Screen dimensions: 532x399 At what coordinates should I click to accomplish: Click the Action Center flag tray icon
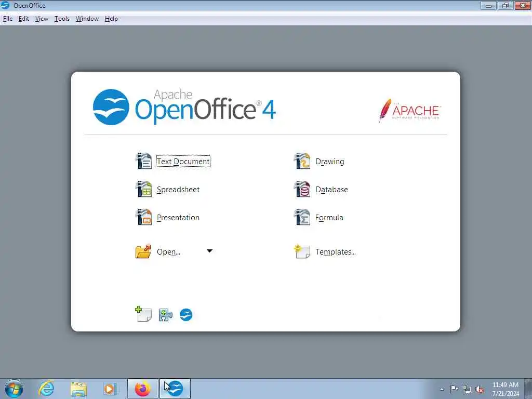(454, 389)
